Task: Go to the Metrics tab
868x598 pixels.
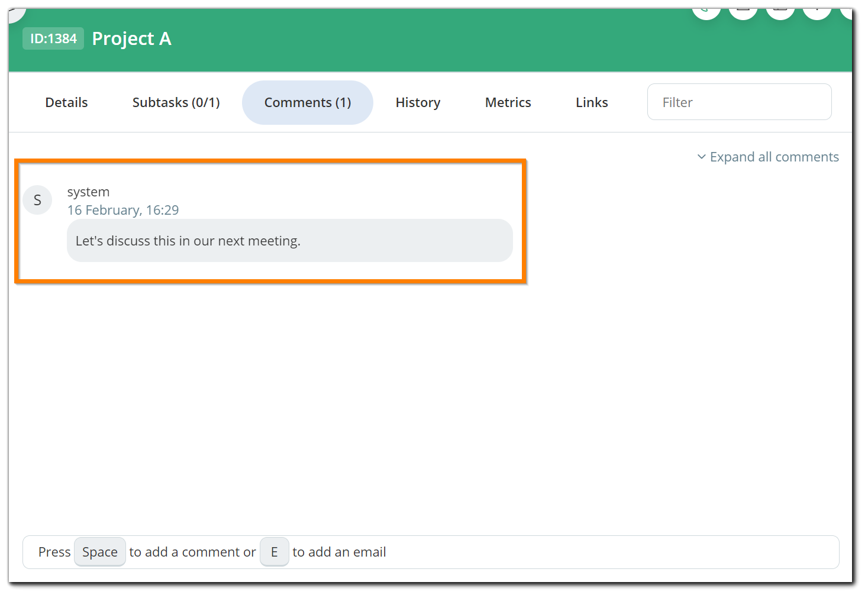Action: pos(508,102)
